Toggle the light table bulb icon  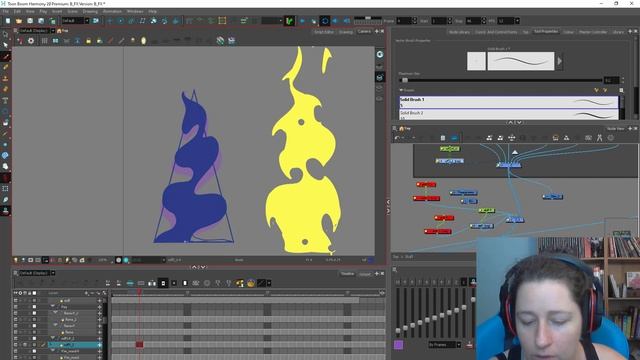(x=132, y=41)
